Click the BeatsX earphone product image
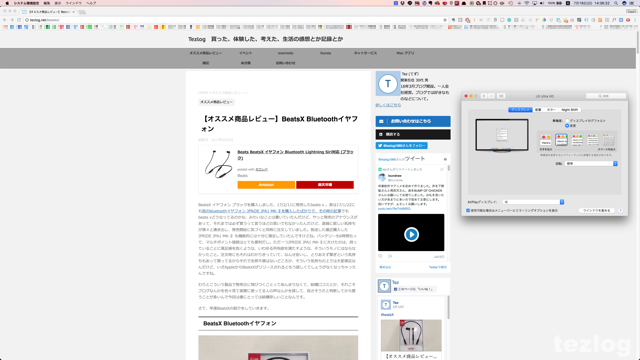640x360 pixels. point(218,164)
